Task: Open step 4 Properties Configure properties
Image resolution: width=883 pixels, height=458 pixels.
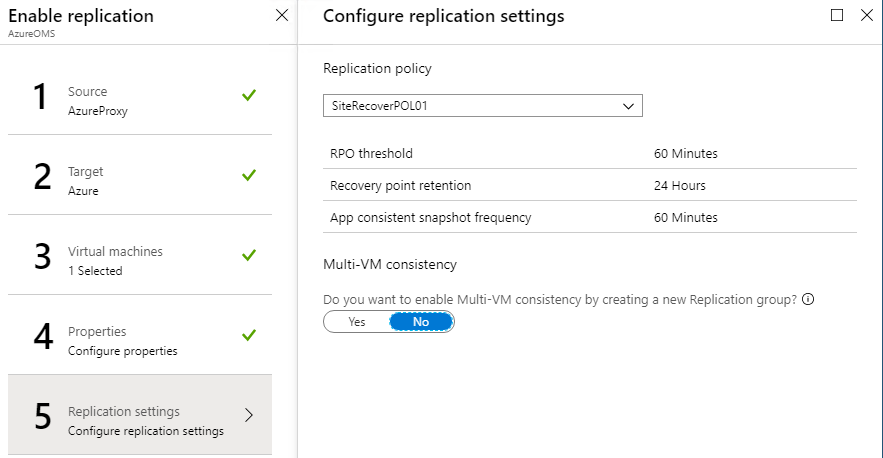Action: (140, 335)
